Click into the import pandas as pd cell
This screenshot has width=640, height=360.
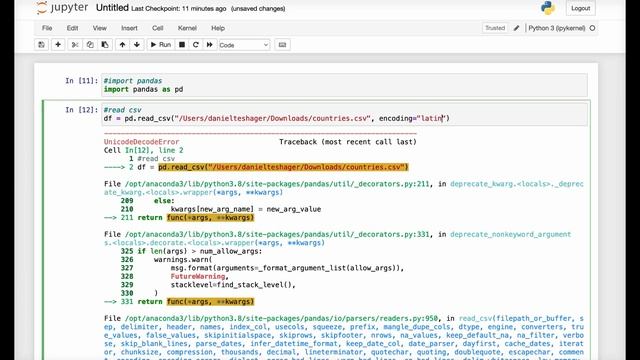344,85
